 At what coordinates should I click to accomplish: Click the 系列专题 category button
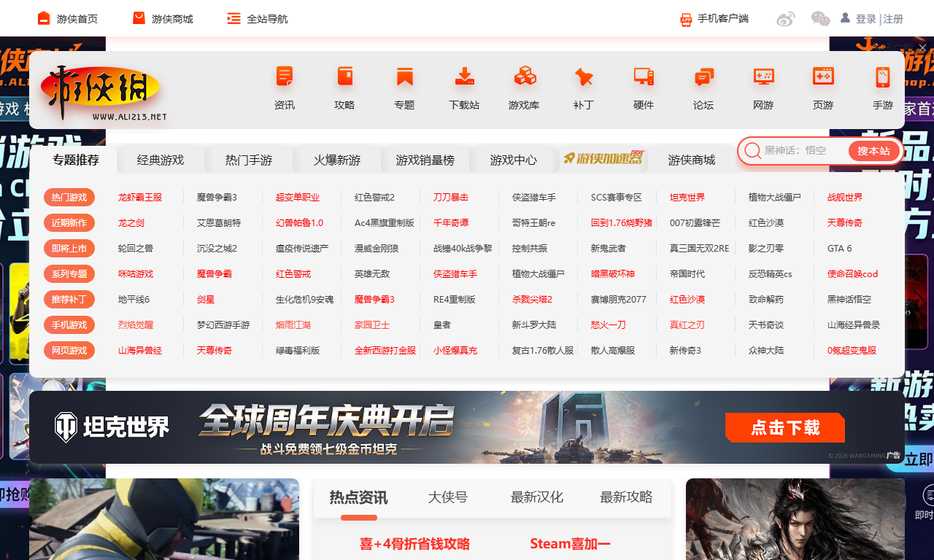[69, 273]
